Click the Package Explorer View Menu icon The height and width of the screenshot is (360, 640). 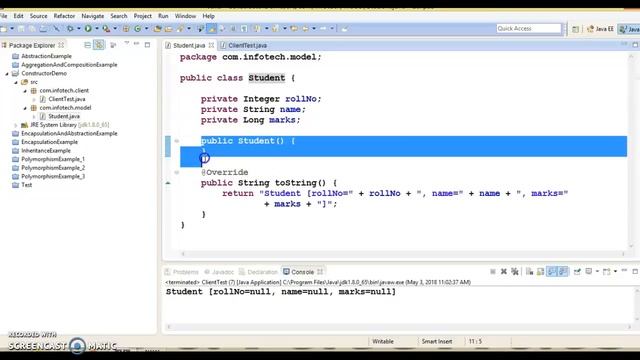(127, 43)
